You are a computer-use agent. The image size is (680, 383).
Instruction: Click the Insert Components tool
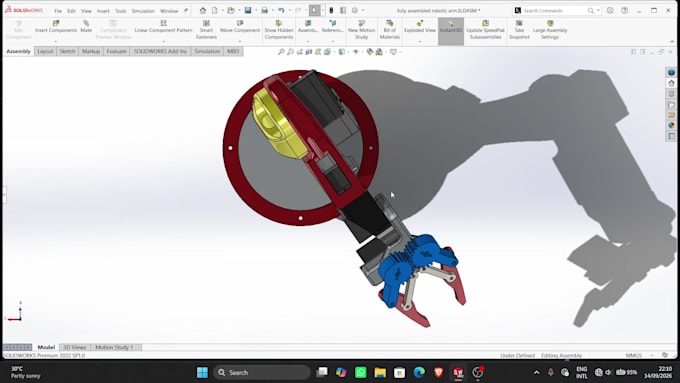tap(56, 26)
